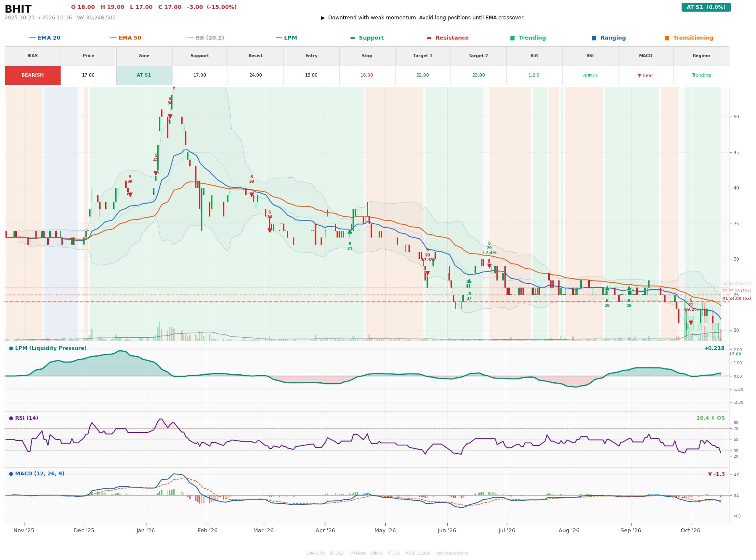Select the AT S1 cell under Zone
756x560 pixels.
coord(144,75)
